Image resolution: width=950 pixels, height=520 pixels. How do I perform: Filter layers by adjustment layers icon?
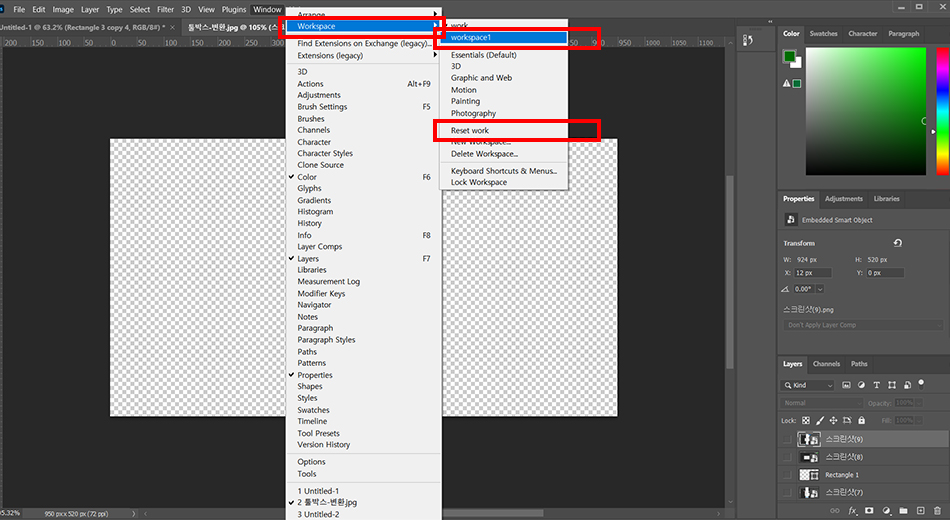tap(862, 385)
